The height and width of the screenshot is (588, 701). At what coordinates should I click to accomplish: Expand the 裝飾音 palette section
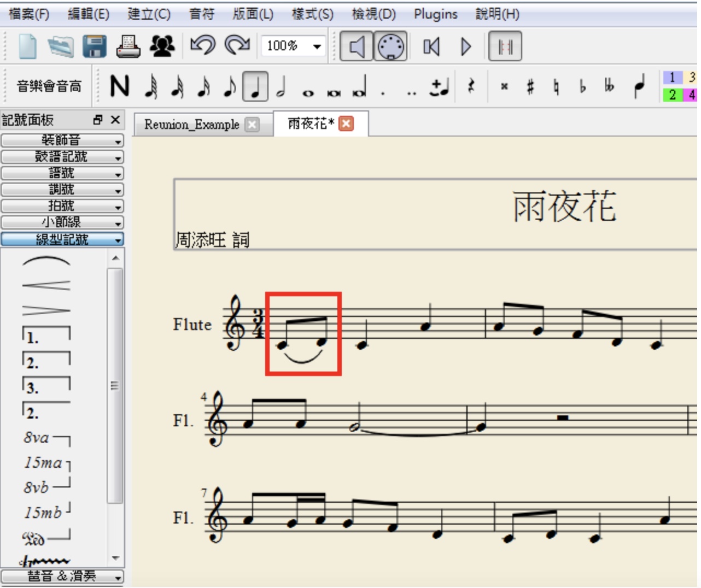pyautogui.click(x=62, y=140)
